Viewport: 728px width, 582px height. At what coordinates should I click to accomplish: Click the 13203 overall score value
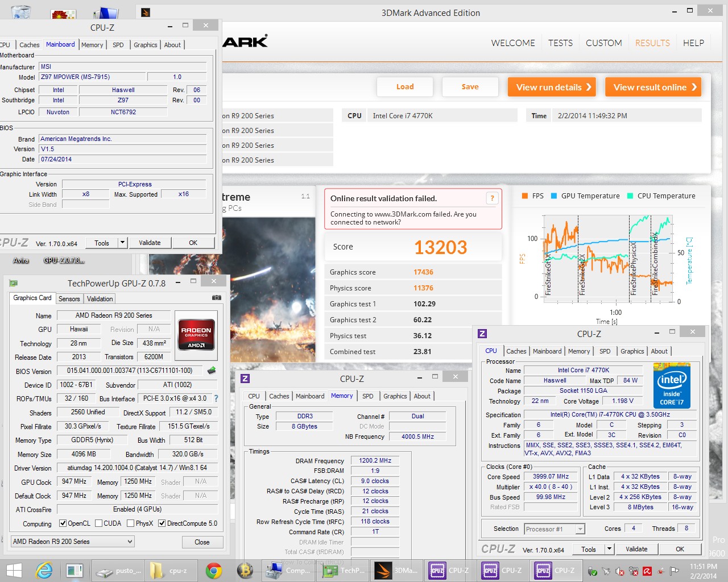tap(440, 247)
